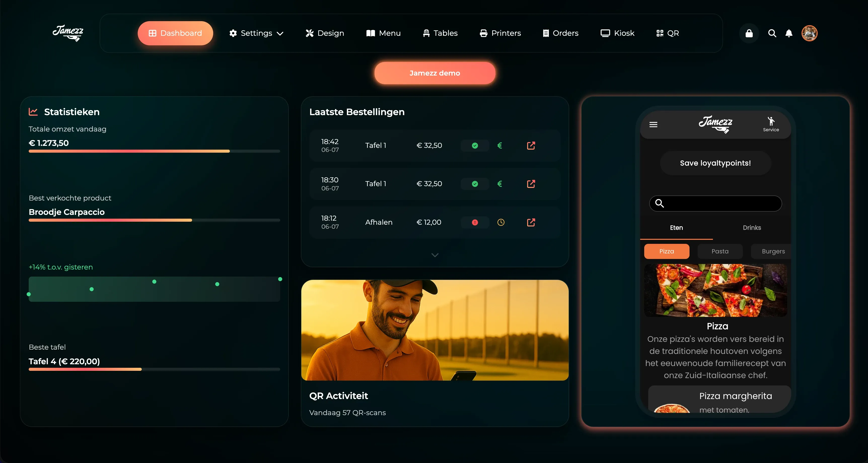
Task: Open the hamburger menu in the phone preview
Action: [x=654, y=124]
